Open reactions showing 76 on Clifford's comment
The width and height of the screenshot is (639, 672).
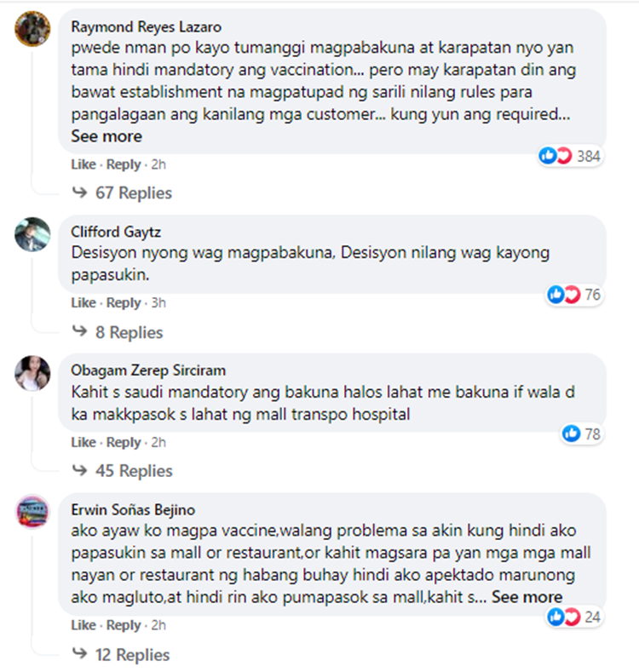point(573,295)
